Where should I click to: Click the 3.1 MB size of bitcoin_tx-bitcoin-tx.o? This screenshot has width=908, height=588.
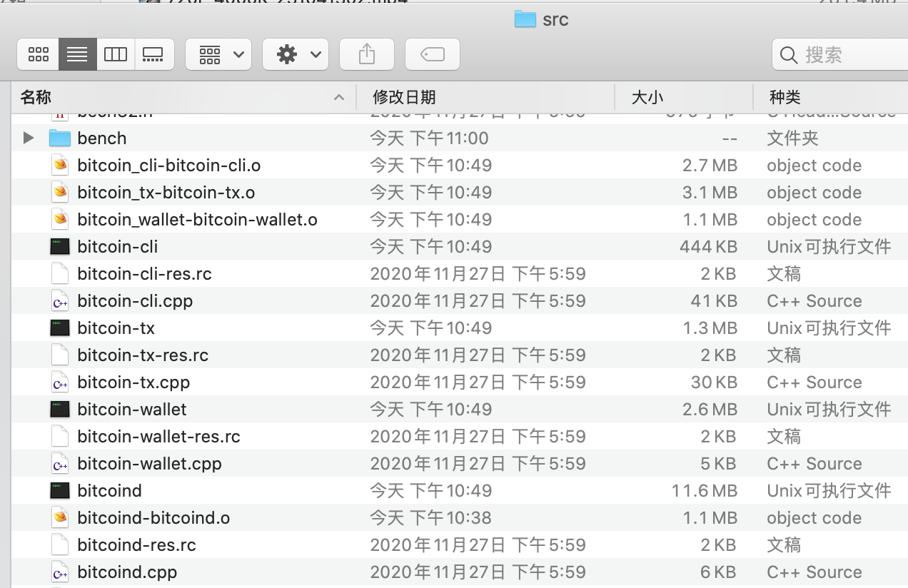(710, 193)
